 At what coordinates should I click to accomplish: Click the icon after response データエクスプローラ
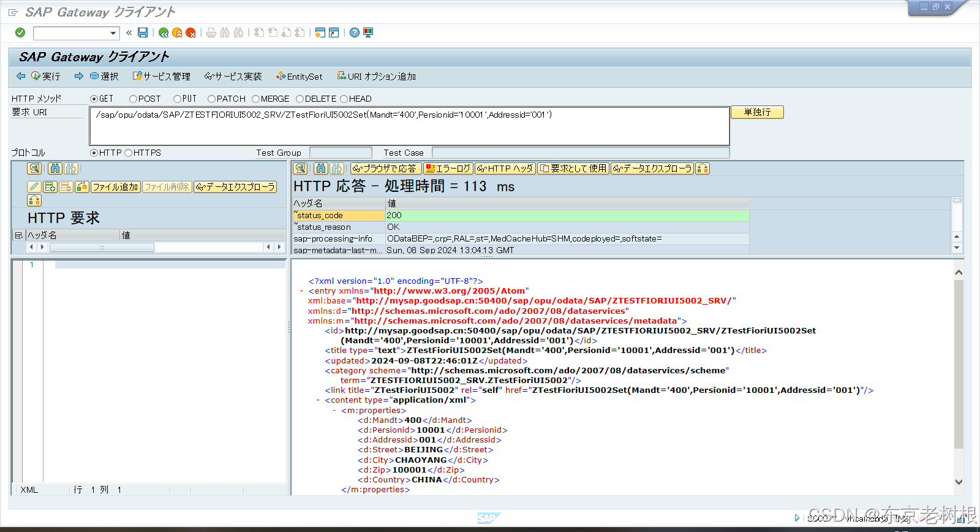point(703,168)
